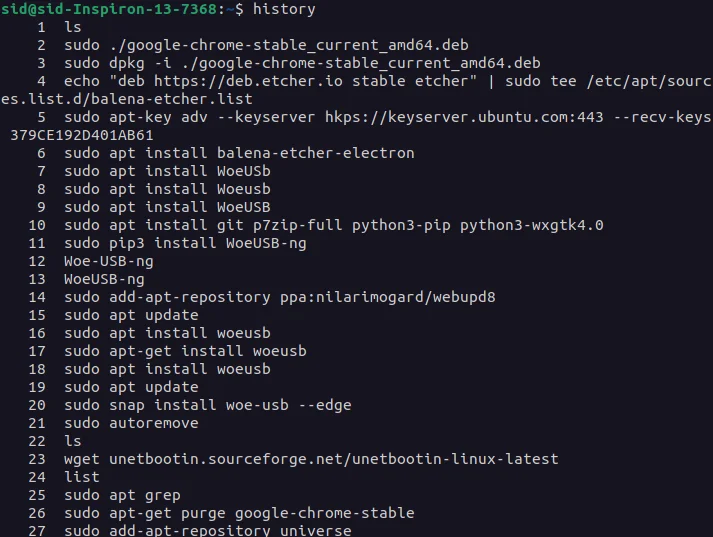This screenshot has height=537, width=713.
Task: Click the keyserver.ubuntu.com URL in line 5
Action: click(464, 117)
